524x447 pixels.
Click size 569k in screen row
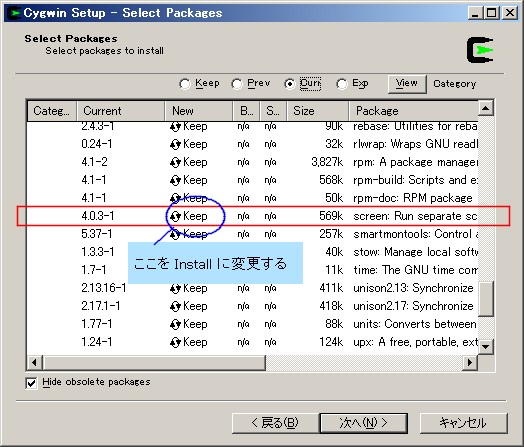pyautogui.click(x=331, y=216)
